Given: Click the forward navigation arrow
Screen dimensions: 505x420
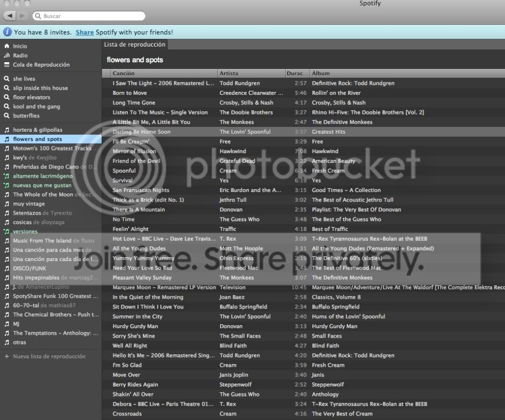Looking at the screenshot, I should click(22, 16).
